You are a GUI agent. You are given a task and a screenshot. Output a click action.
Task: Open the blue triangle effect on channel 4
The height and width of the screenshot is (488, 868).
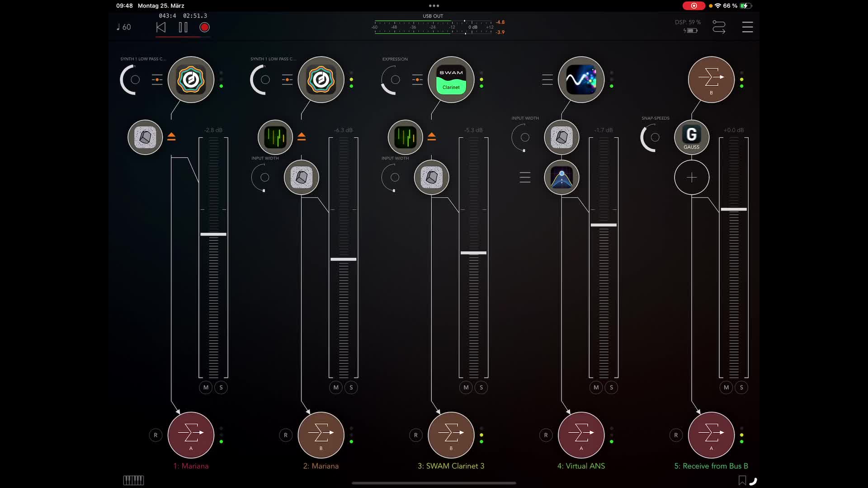click(562, 178)
